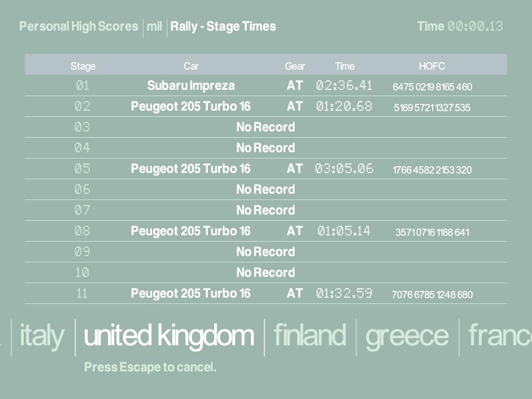Viewport: 532px width, 399px height.
Task: Select Stage 01 Subaru Impreza row
Action: pyautogui.click(x=191, y=86)
